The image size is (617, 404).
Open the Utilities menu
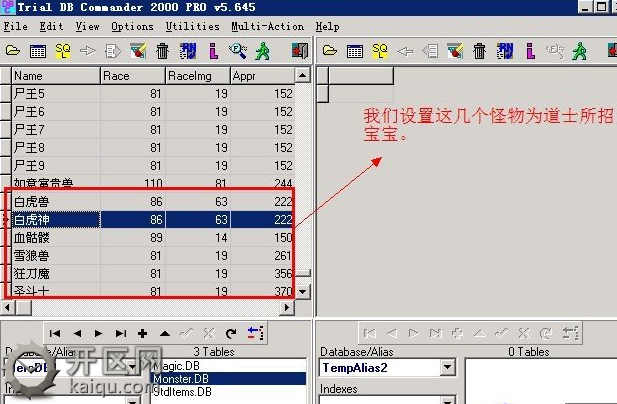pos(190,26)
